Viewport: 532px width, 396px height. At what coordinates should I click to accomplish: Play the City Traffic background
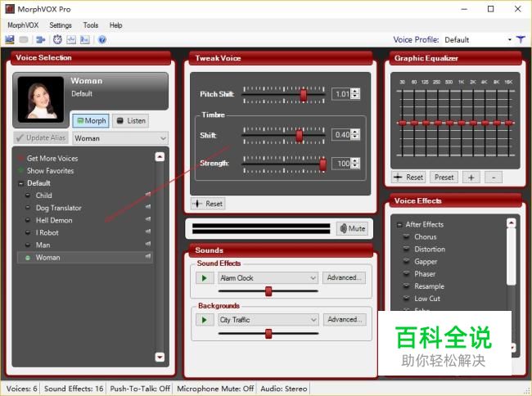(x=205, y=320)
